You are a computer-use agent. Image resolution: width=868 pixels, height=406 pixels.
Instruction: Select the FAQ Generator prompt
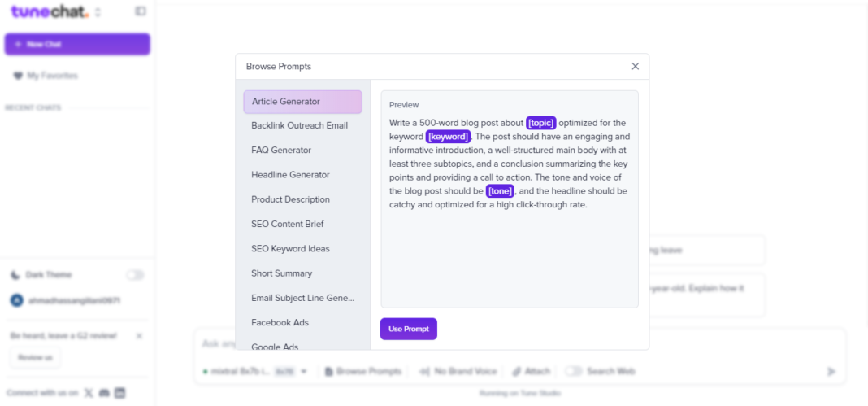click(281, 150)
